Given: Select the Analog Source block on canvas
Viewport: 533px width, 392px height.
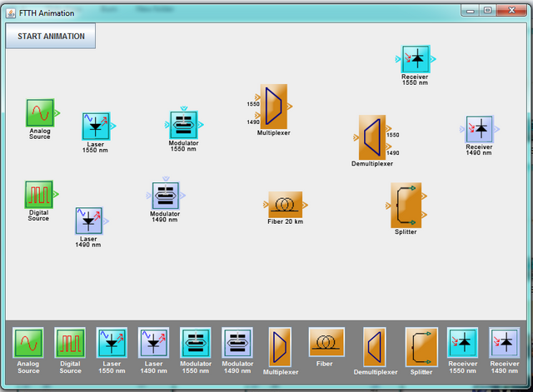Looking at the screenshot, I should [40, 113].
